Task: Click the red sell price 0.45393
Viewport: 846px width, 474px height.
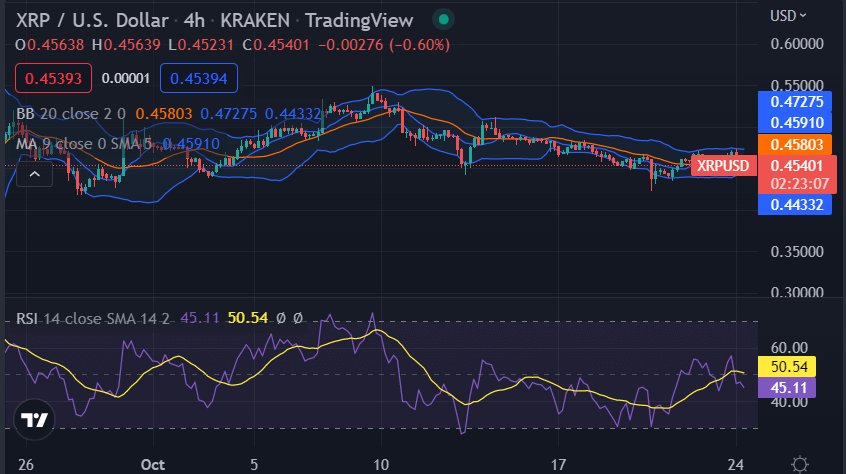Action: point(53,78)
